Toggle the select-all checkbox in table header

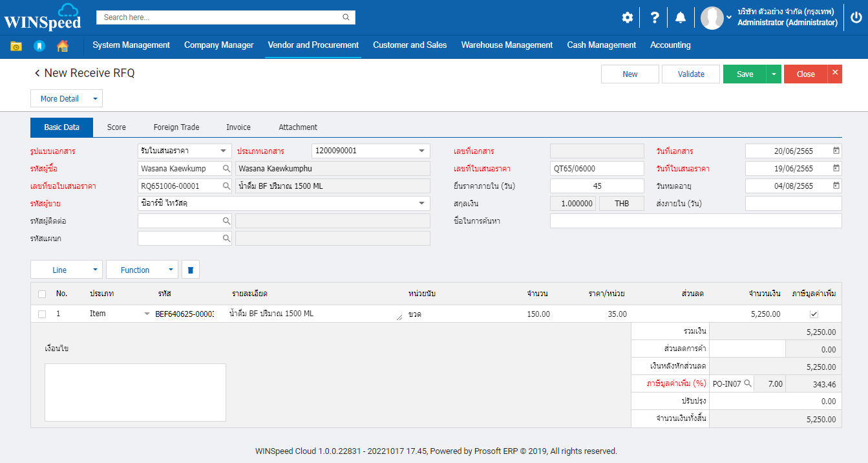pos(42,294)
